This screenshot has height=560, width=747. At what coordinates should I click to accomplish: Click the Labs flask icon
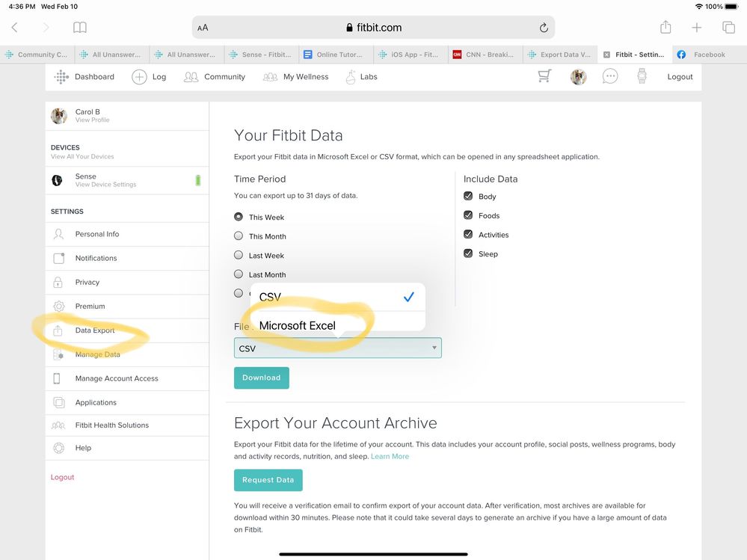(x=351, y=77)
